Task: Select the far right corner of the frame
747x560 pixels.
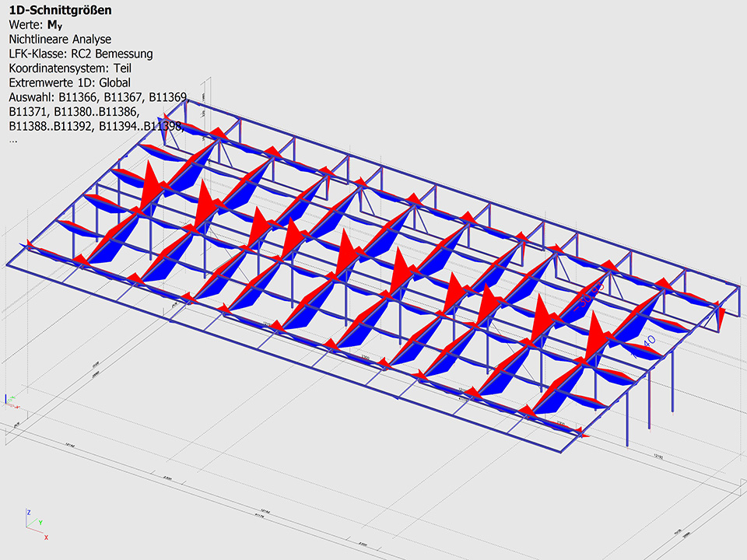Action: (735, 288)
